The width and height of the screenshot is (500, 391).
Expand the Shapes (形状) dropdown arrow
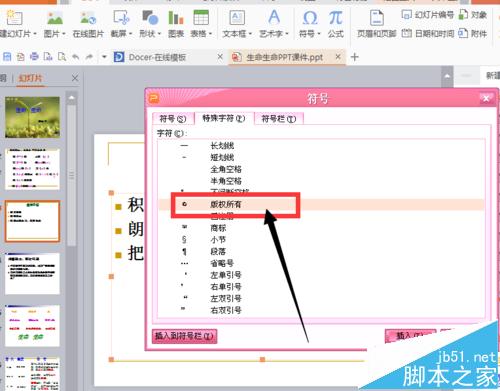(x=159, y=34)
